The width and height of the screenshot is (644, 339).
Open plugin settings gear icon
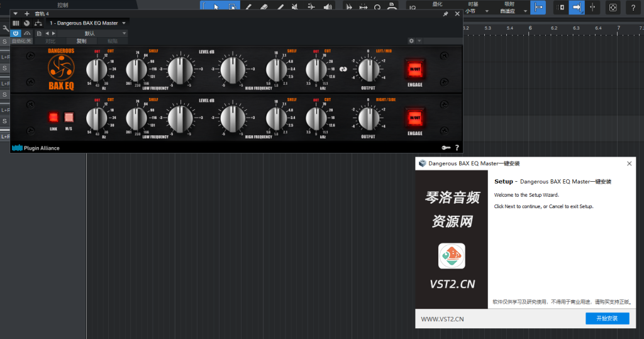(411, 41)
